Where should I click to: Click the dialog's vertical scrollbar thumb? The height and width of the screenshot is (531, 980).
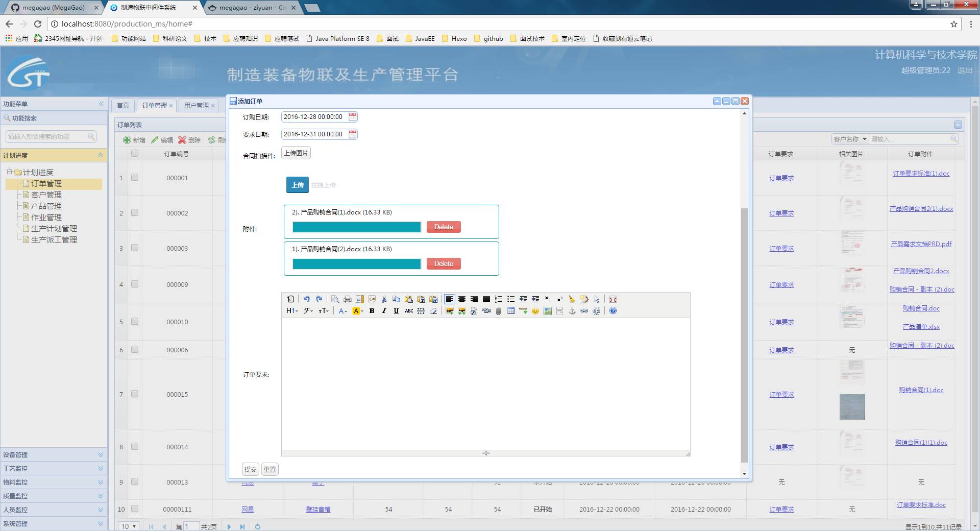(x=744, y=334)
